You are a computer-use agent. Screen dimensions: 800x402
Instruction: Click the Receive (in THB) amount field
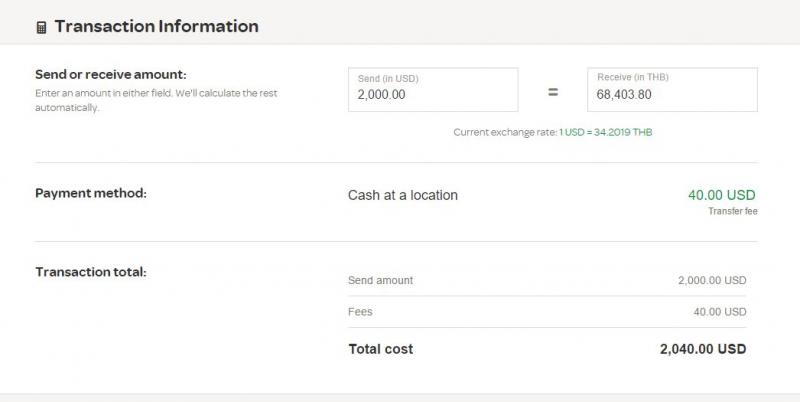[672, 90]
